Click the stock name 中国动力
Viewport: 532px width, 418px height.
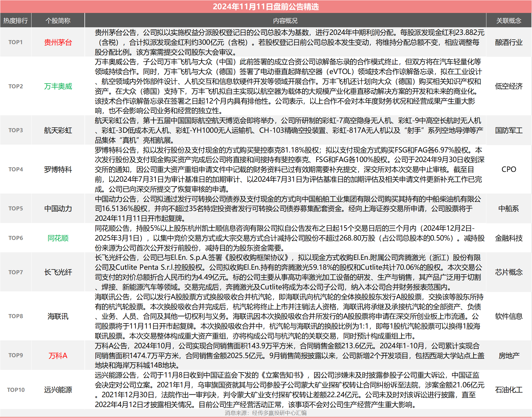[58, 208]
